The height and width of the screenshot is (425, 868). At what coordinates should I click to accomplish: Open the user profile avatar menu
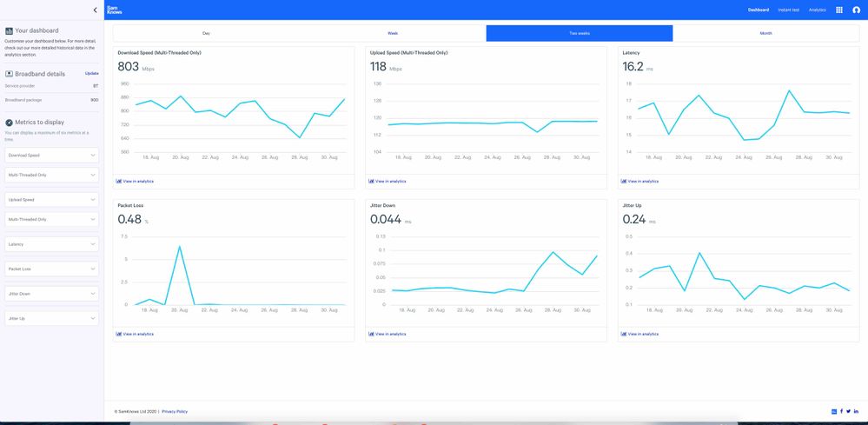coord(856,10)
